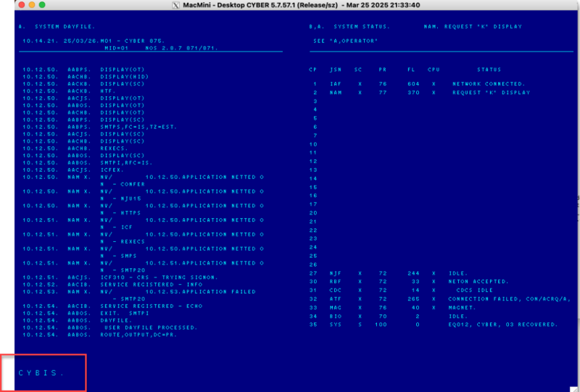Viewport: 580px width, 392px height.
Task: Click the CPU column header
Action: coord(434,70)
